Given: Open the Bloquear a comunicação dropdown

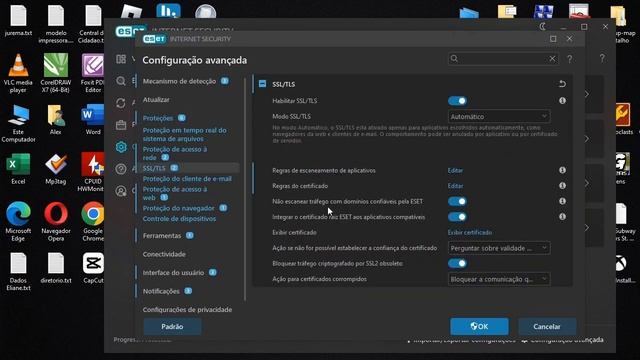Looking at the screenshot, I should pos(499,279).
